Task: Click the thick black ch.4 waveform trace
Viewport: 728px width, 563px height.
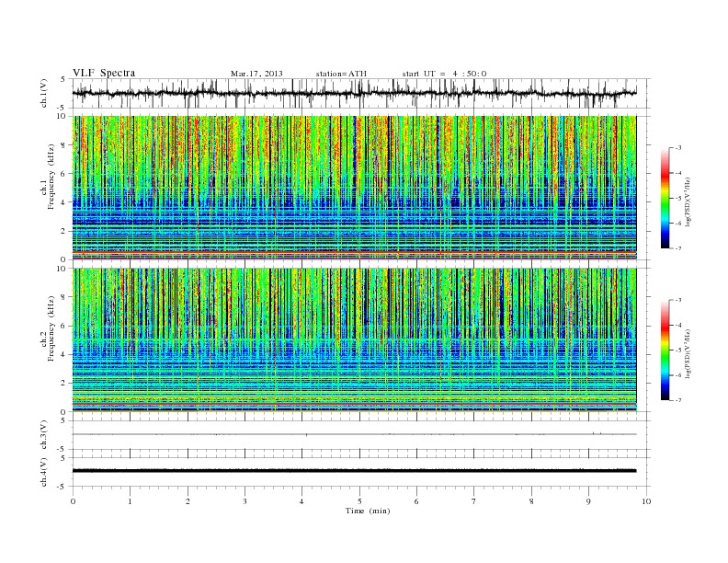Action: point(354,471)
